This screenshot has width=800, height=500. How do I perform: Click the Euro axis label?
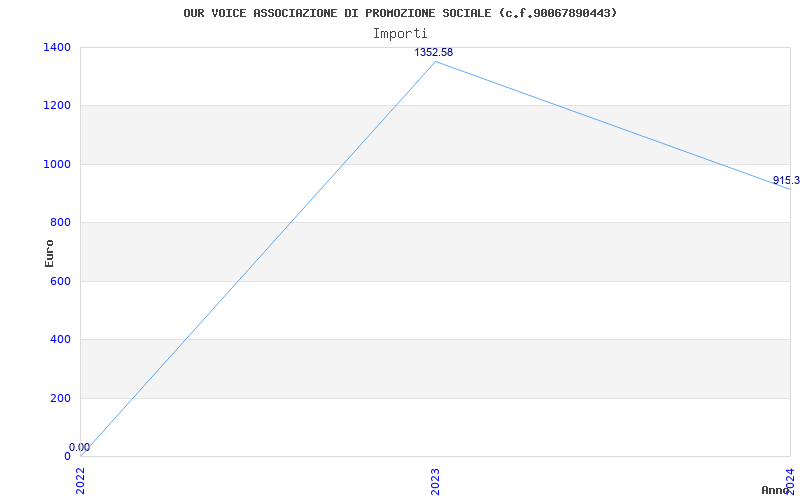[x=49, y=254]
